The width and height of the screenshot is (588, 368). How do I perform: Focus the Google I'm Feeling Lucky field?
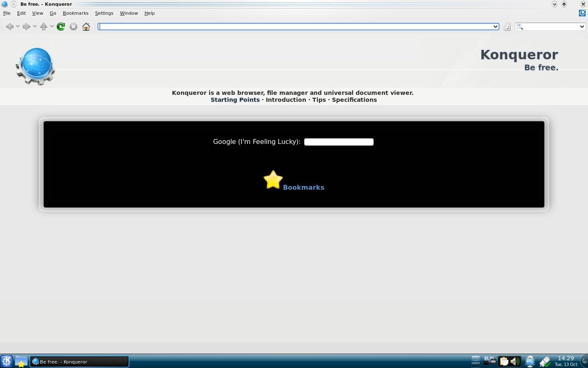(339, 142)
